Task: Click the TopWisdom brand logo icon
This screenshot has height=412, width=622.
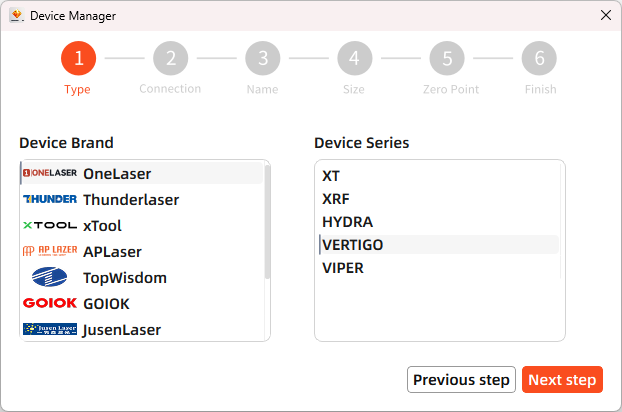Action: pyautogui.click(x=50, y=277)
